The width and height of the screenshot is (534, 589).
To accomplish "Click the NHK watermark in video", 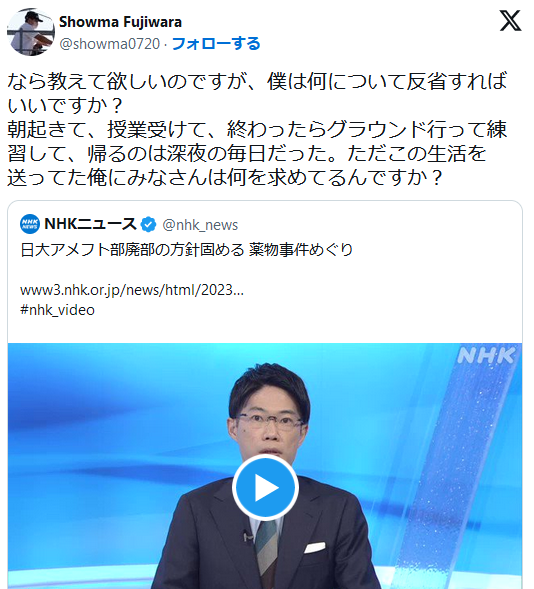I will click(x=487, y=355).
